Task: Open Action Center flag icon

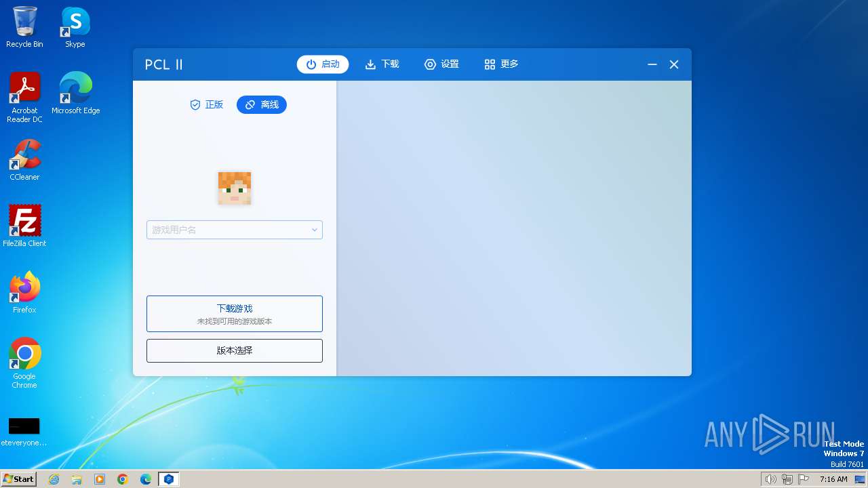Action: [x=804, y=479]
